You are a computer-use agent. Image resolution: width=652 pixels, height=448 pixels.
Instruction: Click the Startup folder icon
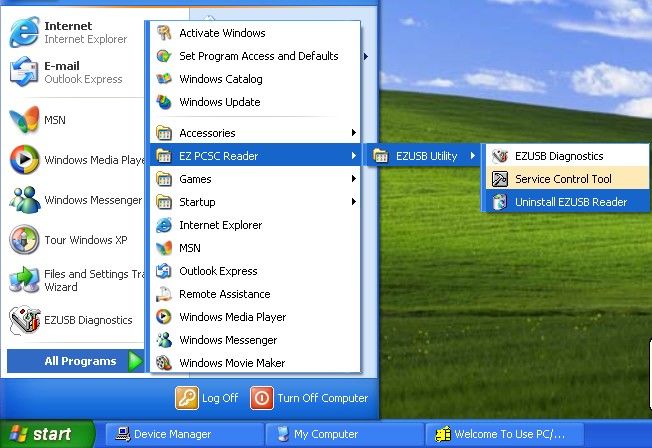(164, 202)
